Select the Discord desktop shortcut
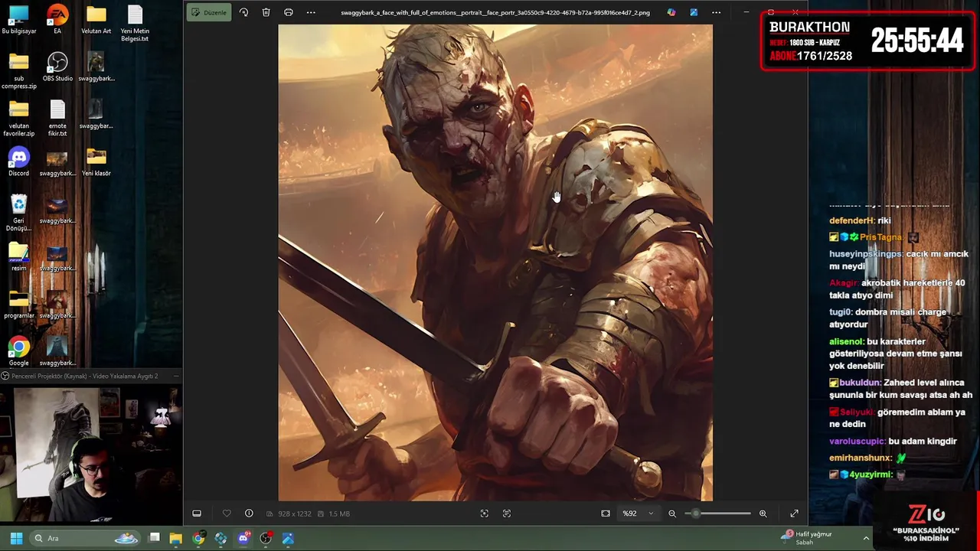The height and width of the screenshot is (551, 980). tap(18, 162)
